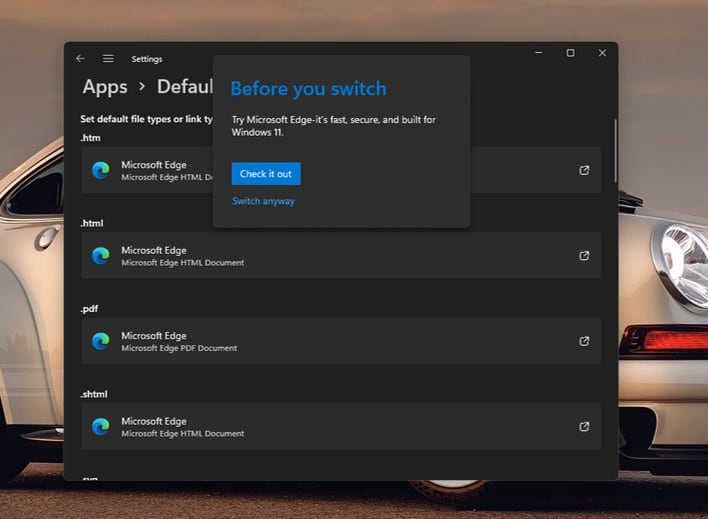The image size is (708, 519).
Task: Click the Edge icon in .html row
Action: (101, 256)
